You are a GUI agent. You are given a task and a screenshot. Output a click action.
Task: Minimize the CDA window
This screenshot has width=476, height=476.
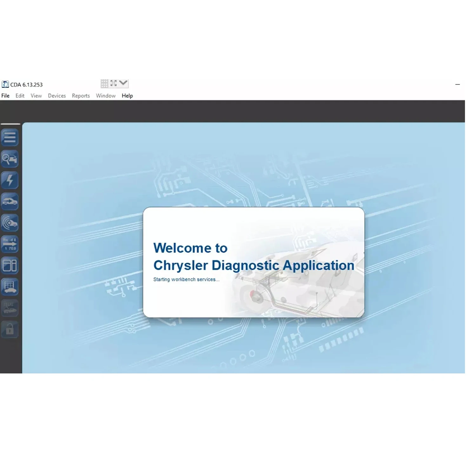pyautogui.click(x=458, y=84)
